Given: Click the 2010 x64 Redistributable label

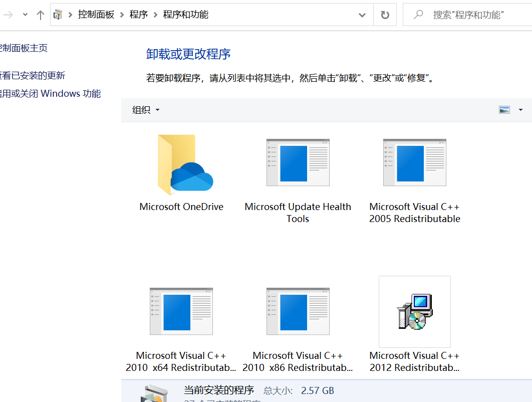Looking at the screenshot, I should coord(181,361).
